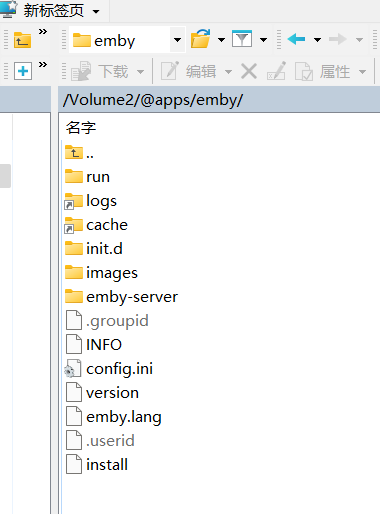
Task: Select the version file
Action: 102,393
